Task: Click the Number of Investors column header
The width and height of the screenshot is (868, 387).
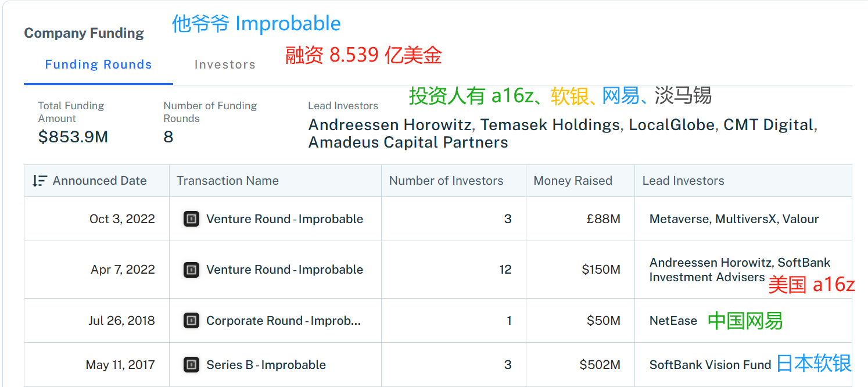Action: coord(446,181)
